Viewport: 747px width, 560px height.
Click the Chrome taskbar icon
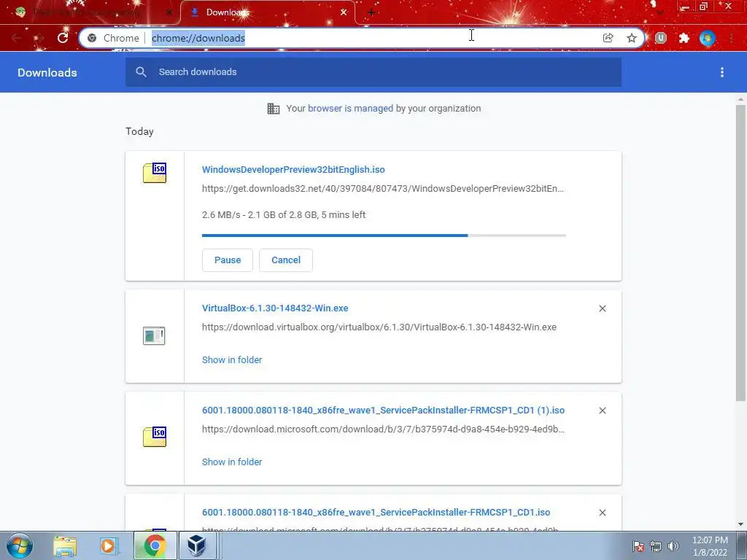coord(155,545)
